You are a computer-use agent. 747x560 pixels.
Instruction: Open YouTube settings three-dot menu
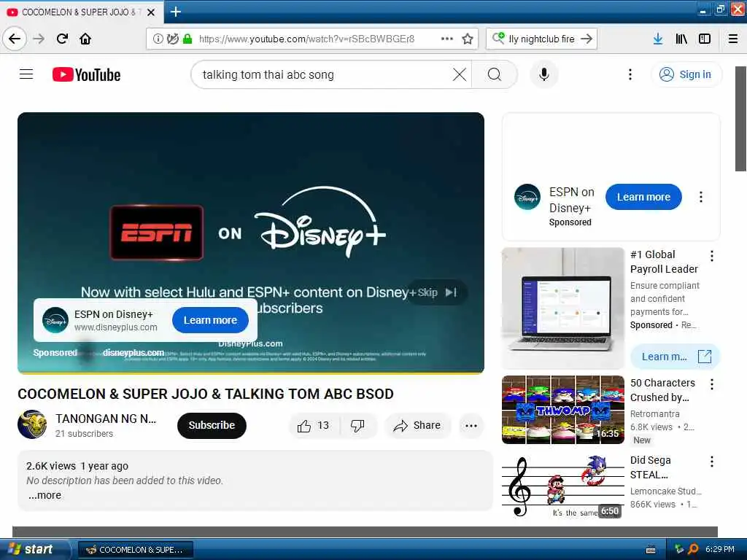[630, 74]
